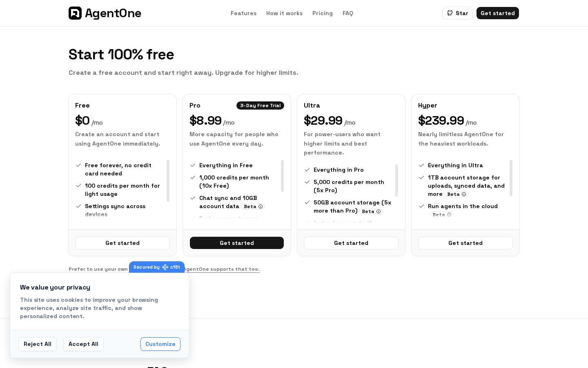The image size is (588, 368).
Task: Click the '$8.99' Pro price
Action: pos(205,120)
